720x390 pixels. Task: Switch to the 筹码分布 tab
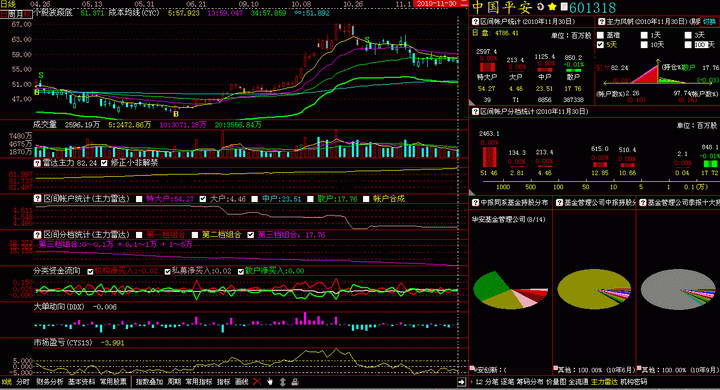tap(529, 382)
